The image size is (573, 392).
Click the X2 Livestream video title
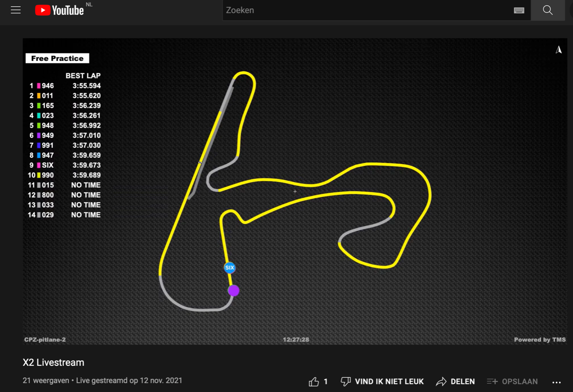(x=53, y=362)
